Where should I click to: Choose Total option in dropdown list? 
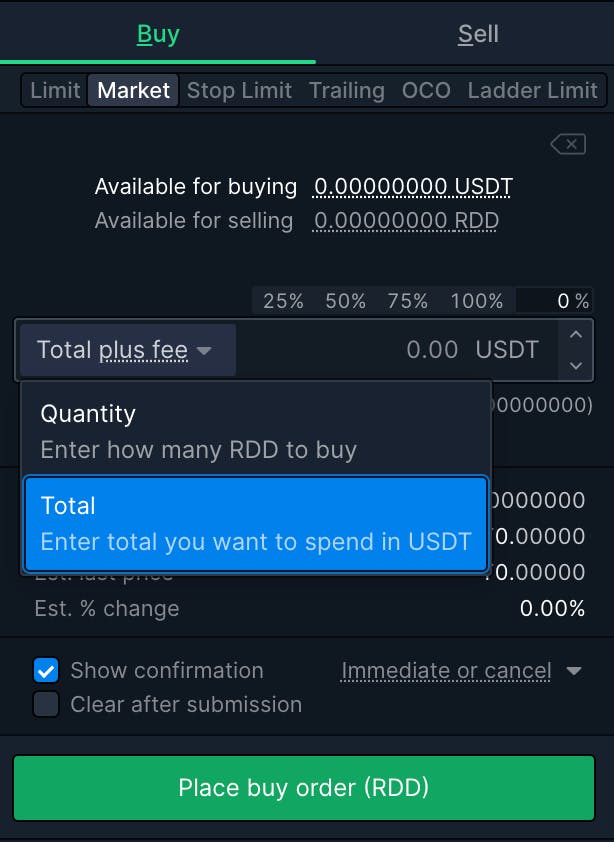coord(256,523)
